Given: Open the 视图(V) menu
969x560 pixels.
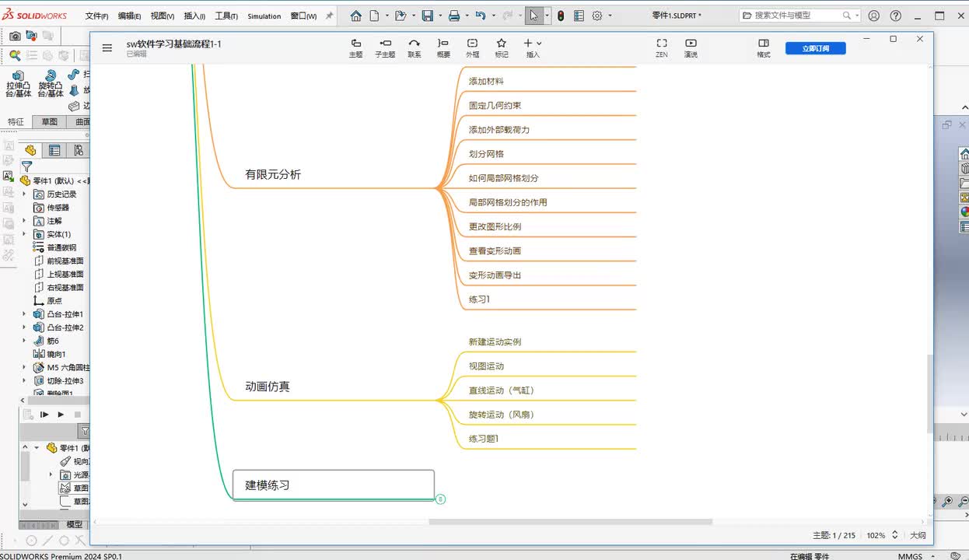Looking at the screenshot, I should coord(163,16).
